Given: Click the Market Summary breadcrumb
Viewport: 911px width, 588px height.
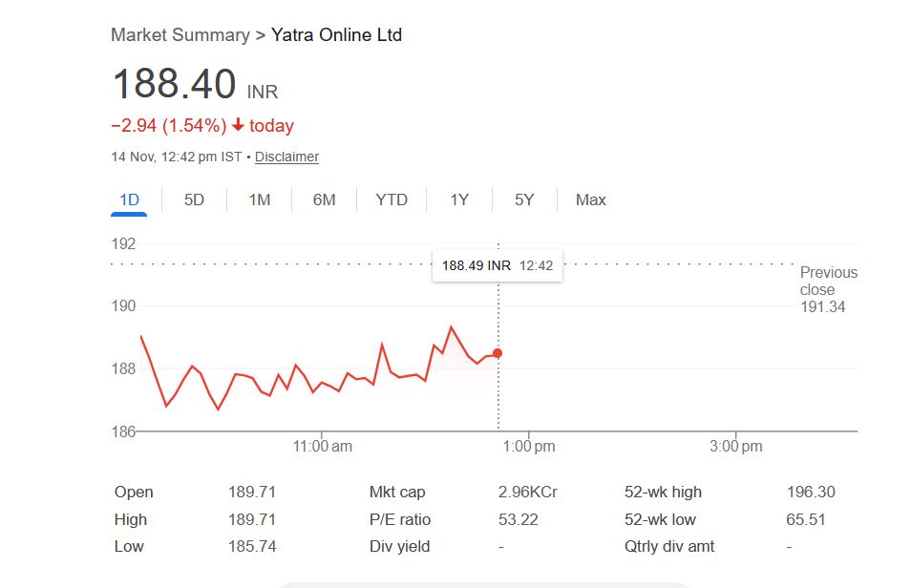Looking at the screenshot, I should [180, 35].
